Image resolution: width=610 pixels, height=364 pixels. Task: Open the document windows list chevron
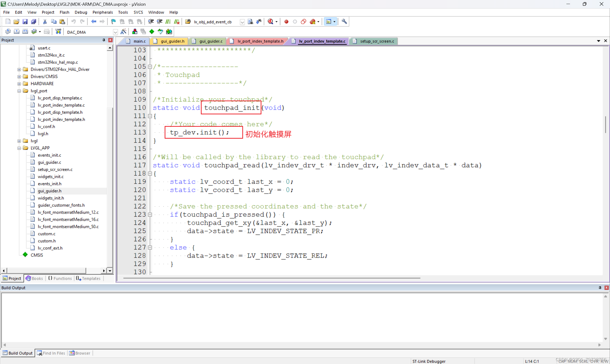(599, 41)
